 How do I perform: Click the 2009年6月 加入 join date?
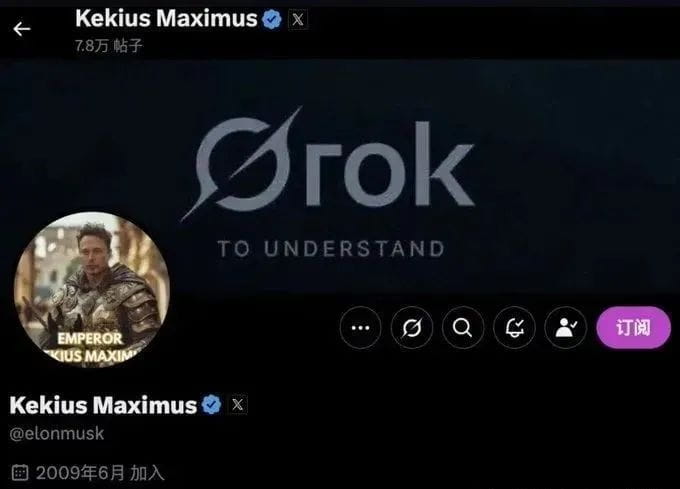(x=100, y=473)
